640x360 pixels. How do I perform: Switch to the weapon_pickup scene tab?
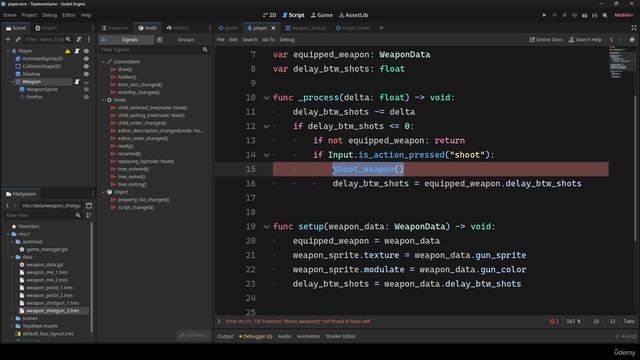point(306,28)
